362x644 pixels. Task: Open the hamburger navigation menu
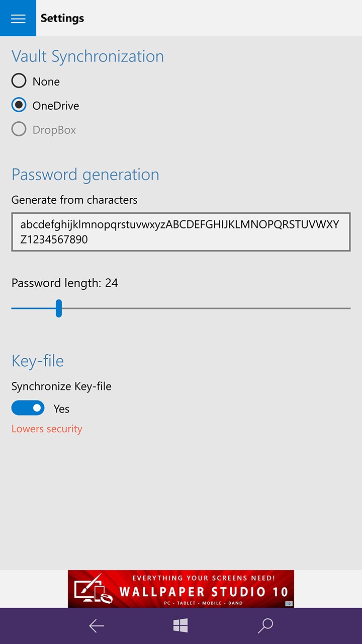pyautogui.click(x=18, y=18)
